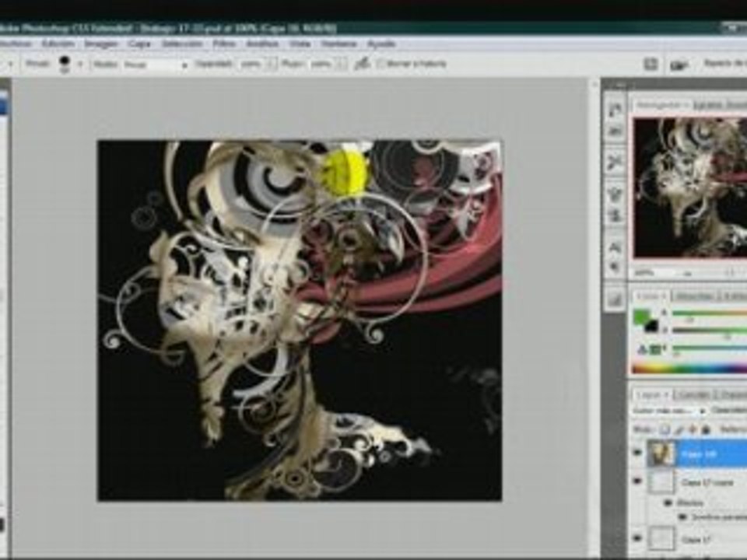Open the Character panel dock icon
The height and width of the screenshot is (560, 747).
point(615,247)
